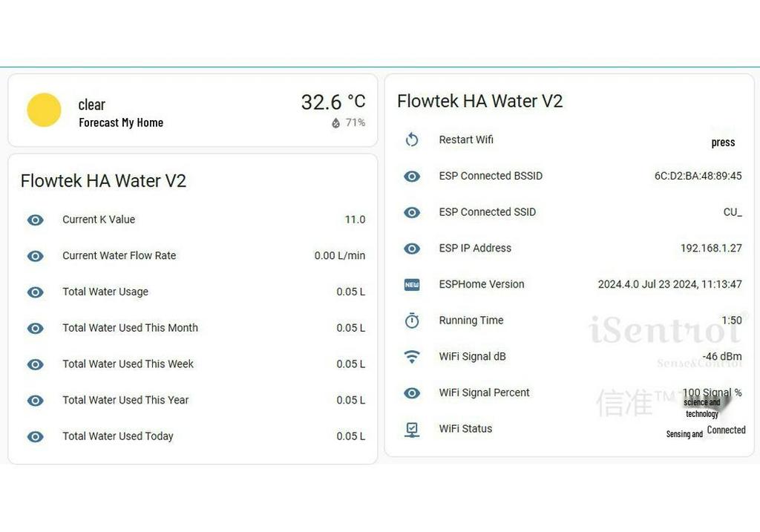This screenshot has width=760, height=532.
Task: Click the ESP Connected SSID label
Action: [x=488, y=212]
